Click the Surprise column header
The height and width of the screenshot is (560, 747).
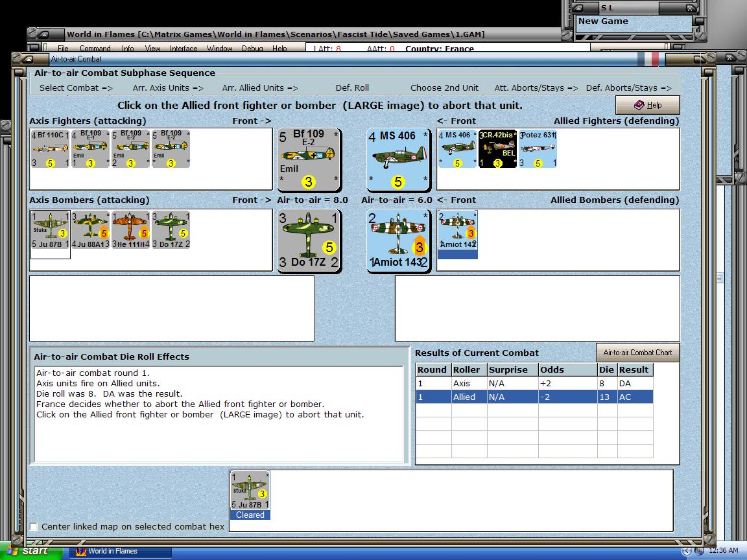(513, 370)
